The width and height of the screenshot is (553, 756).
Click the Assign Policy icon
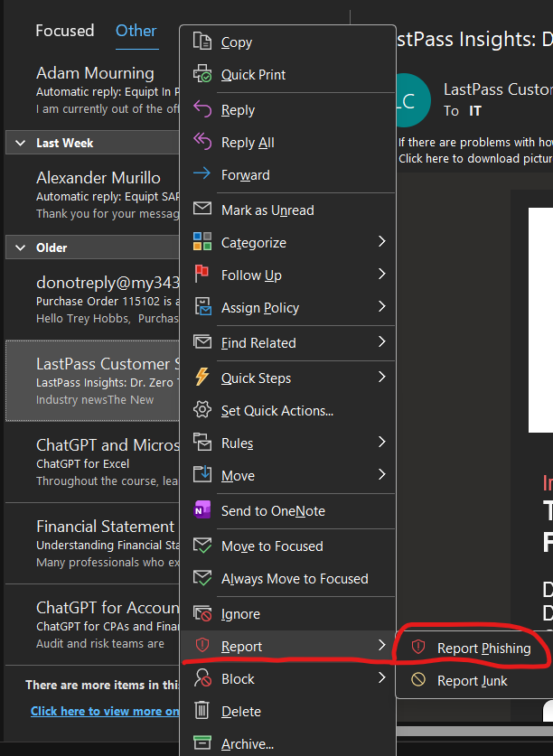[x=202, y=306]
